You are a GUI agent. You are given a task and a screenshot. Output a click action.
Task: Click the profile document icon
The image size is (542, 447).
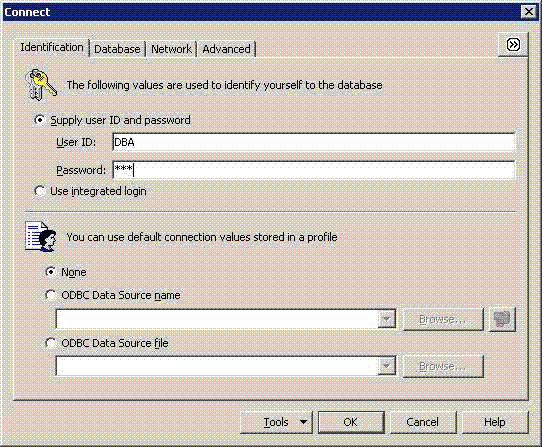41,236
